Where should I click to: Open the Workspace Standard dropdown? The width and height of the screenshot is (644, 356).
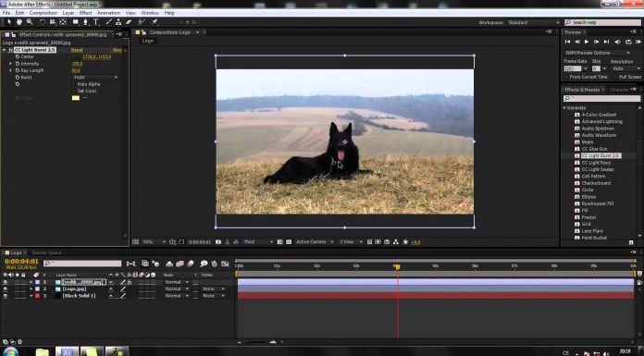(x=533, y=22)
